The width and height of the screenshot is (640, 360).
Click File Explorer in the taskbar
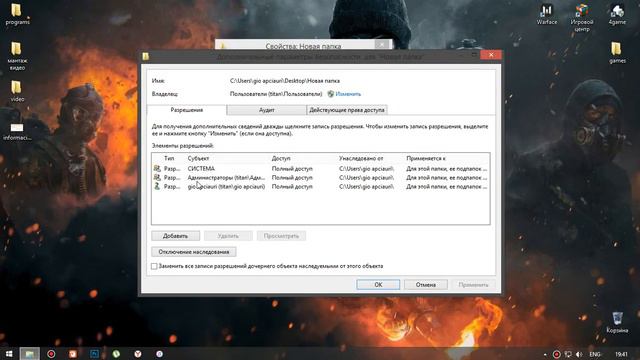(29, 353)
